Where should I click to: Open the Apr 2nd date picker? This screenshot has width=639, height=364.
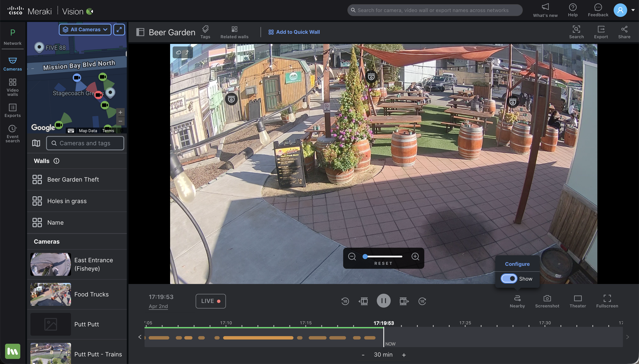coord(158,306)
